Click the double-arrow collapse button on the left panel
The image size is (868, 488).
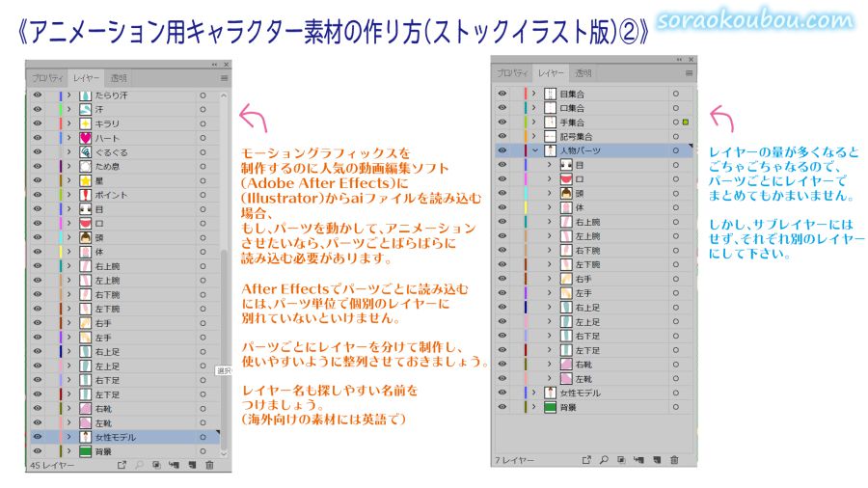point(214,65)
